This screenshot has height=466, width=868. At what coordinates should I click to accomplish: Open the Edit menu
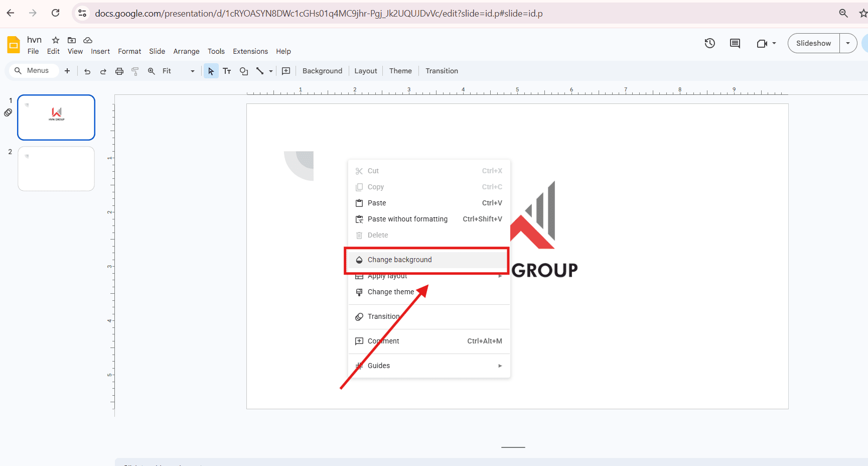[x=53, y=51]
